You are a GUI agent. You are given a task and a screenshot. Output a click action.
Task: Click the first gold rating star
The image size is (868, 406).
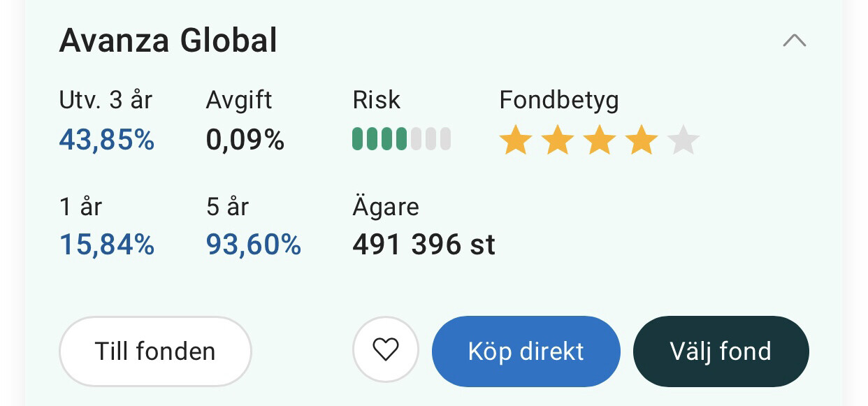pyautogui.click(x=516, y=140)
